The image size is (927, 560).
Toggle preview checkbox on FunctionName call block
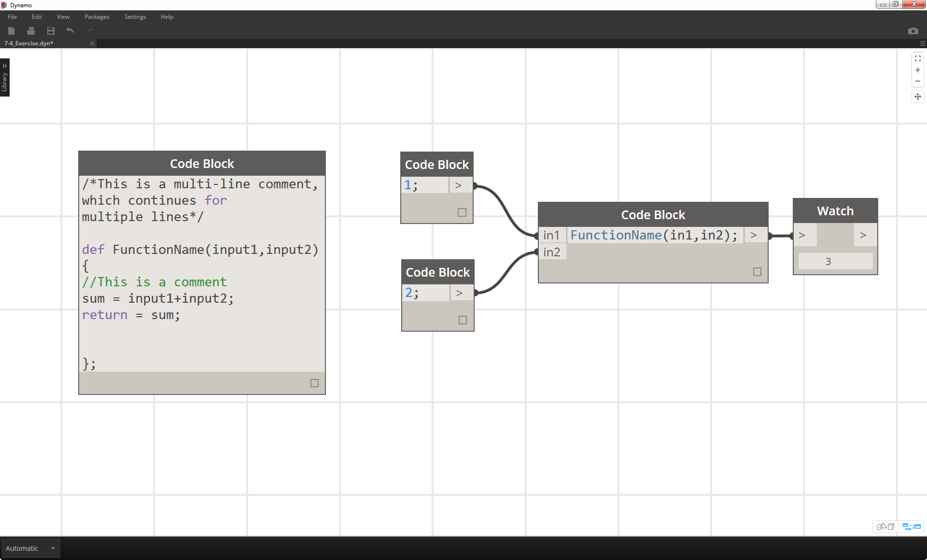(757, 272)
